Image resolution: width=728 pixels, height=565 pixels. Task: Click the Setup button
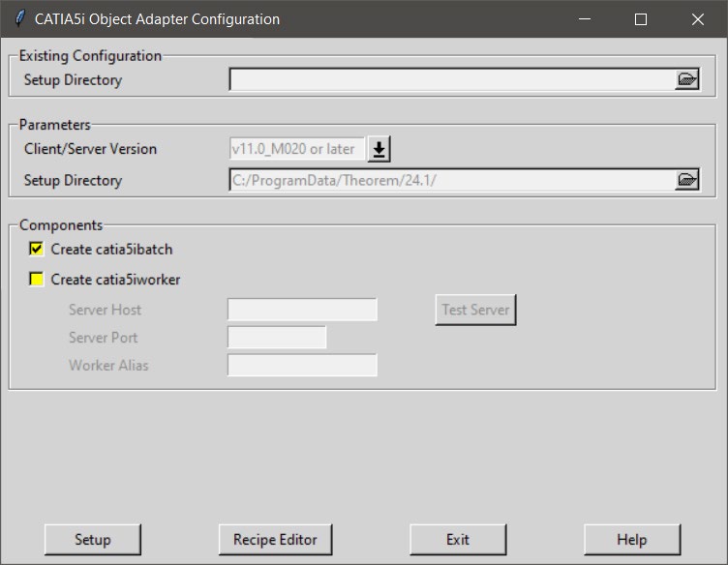(x=93, y=540)
